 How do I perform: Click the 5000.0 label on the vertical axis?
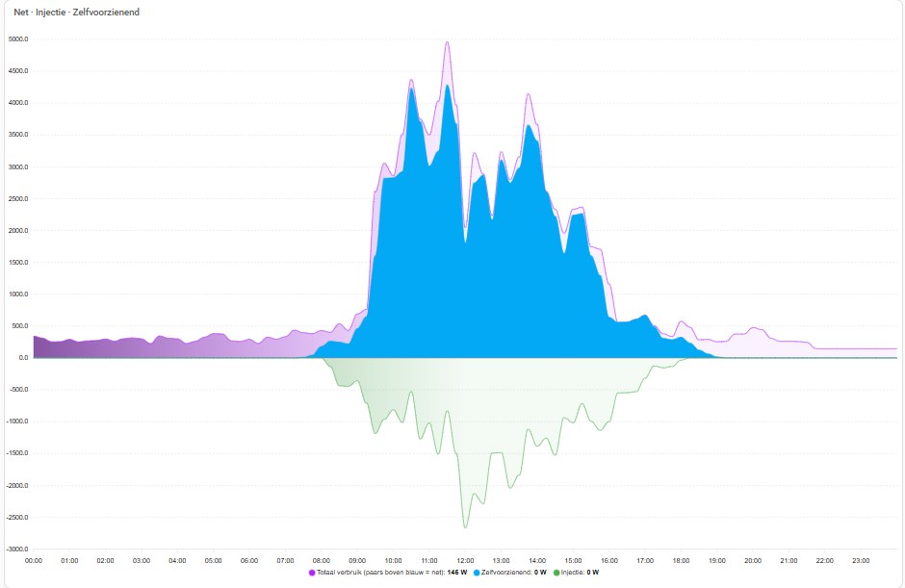pos(18,39)
